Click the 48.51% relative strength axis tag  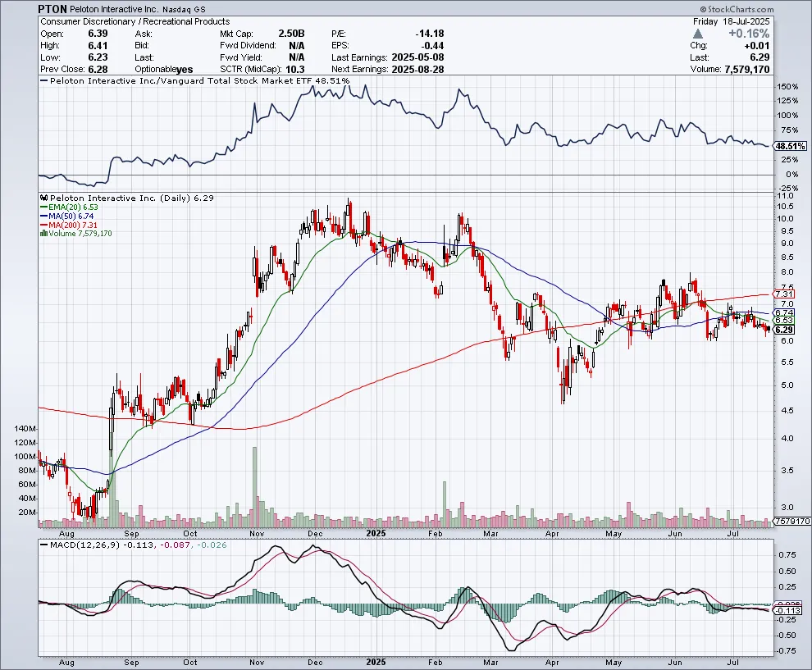(x=790, y=147)
